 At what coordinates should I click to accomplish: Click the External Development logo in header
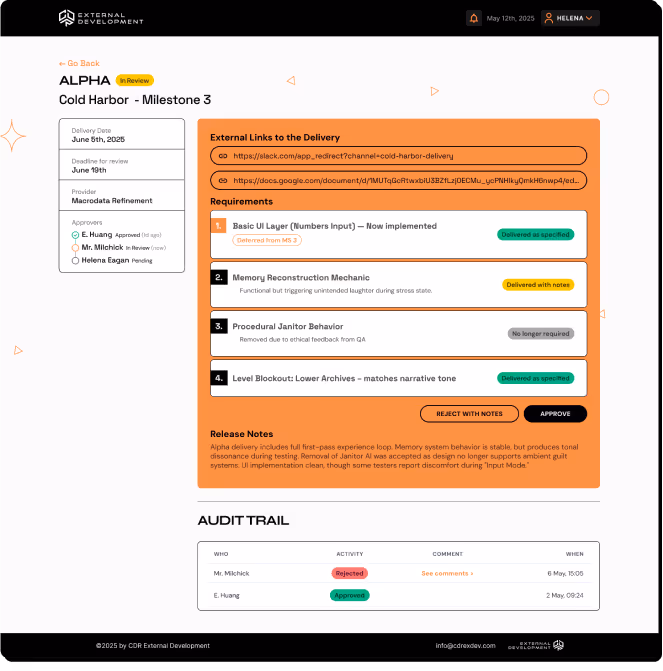point(101,18)
